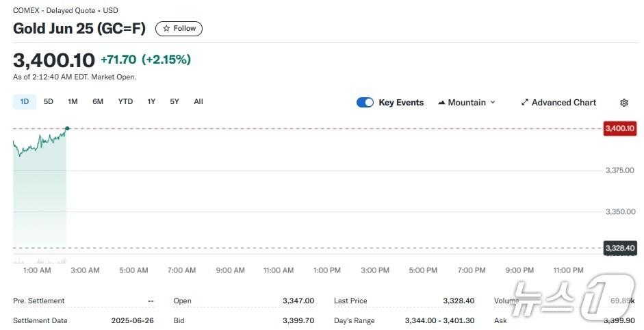The height and width of the screenshot is (330, 644).
Task: Click the Mountain chart type icon
Action: tap(441, 103)
